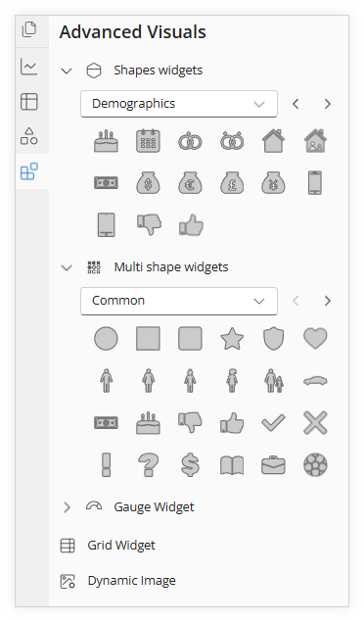The height and width of the screenshot is (622, 364).
Task: Open the Common category dropdown
Action: click(x=179, y=301)
